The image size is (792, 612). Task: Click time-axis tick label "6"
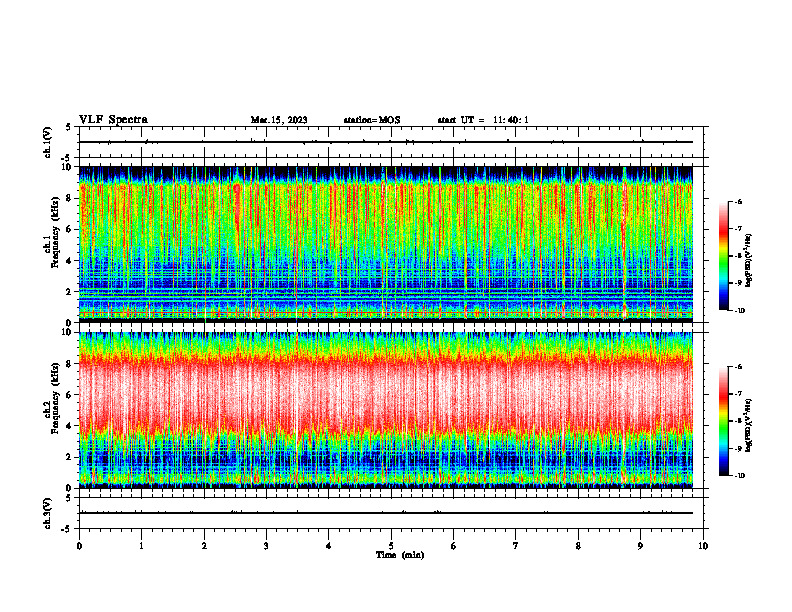pyautogui.click(x=454, y=546)
